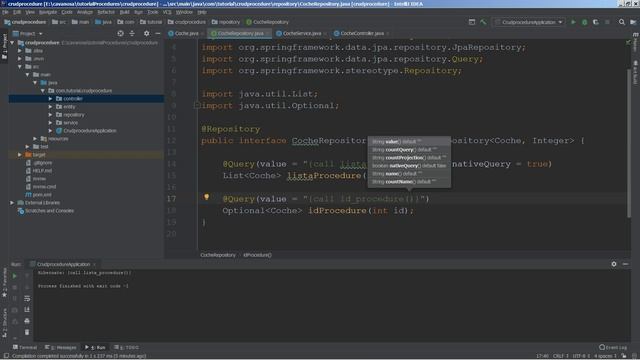Screen dimensions: 640x360
Task: Expand the controller package
Action: (x=50, y=99)
